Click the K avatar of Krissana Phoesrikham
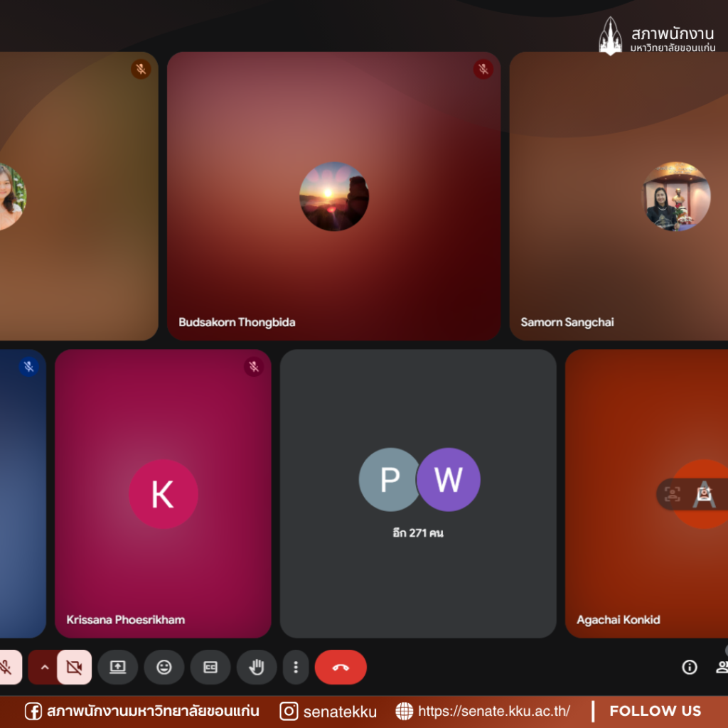Image resolution: width=728 pixels, height=728 pixels. tap(164, 494)
